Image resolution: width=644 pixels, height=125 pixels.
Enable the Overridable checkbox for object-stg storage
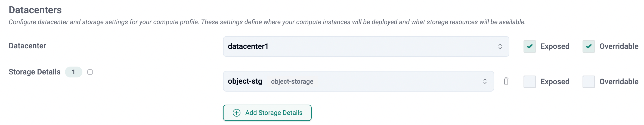(589, 82)
